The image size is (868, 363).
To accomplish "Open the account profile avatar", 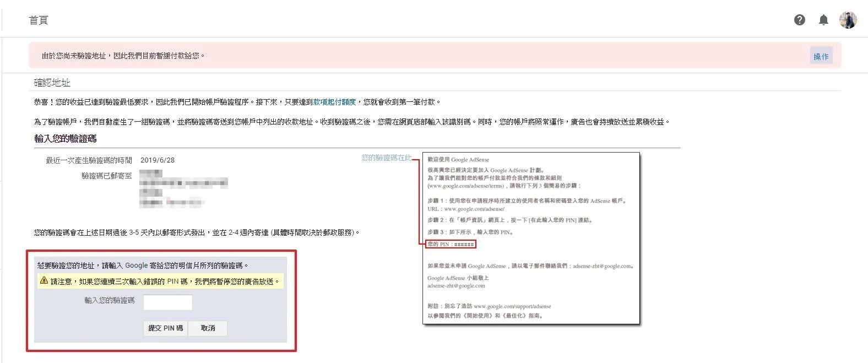I will 848,20.
